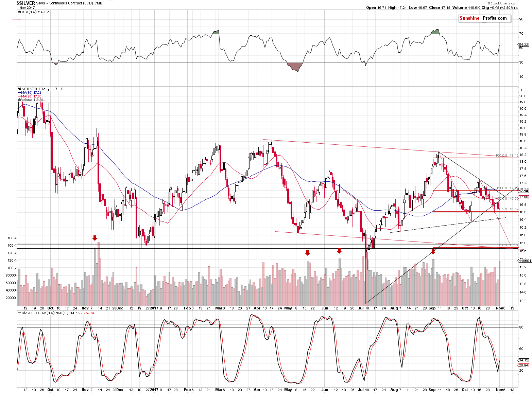
Task: Click the 54.32 RSI value tag
Action: (524, 45)
